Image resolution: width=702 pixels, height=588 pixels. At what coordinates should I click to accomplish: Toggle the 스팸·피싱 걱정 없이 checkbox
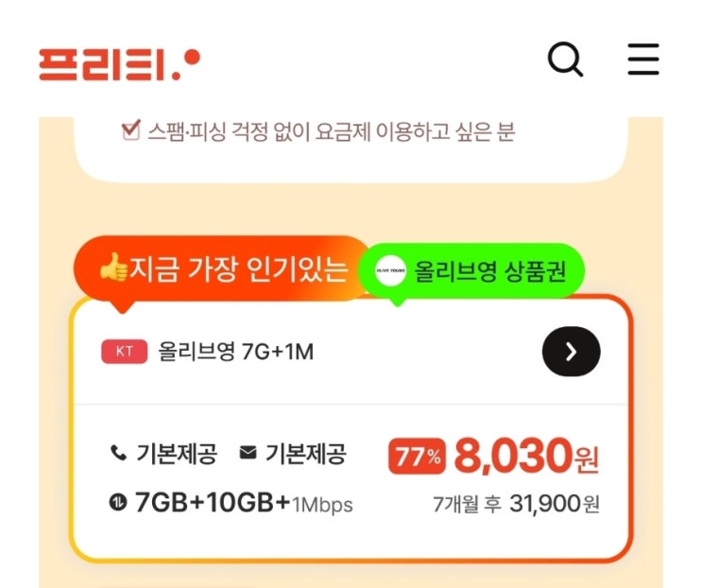131,130
